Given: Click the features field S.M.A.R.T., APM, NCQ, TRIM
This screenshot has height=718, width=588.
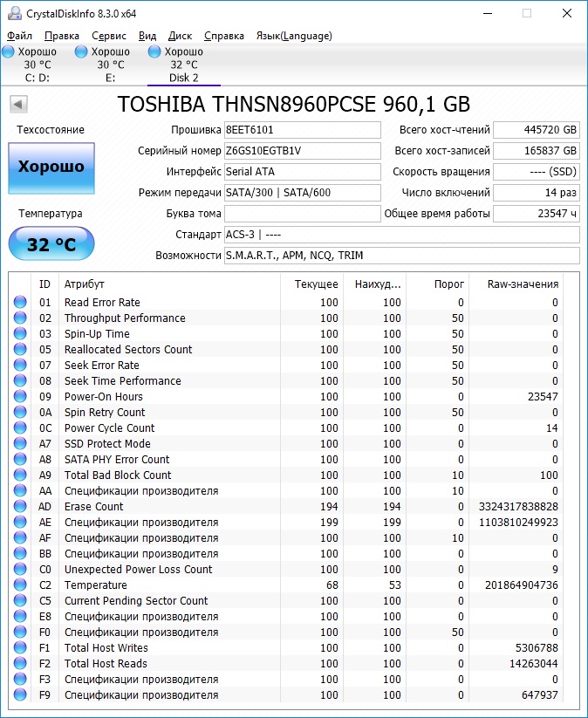Looking at the screenshot, I should (x=401, y=256).
